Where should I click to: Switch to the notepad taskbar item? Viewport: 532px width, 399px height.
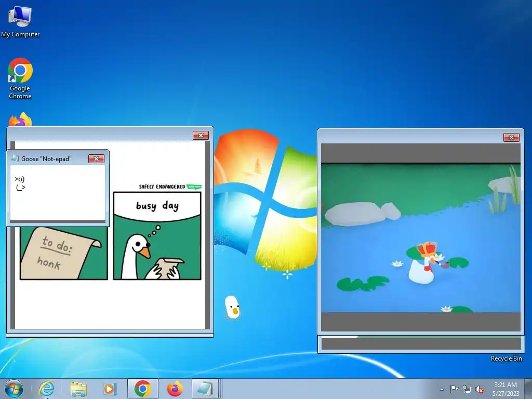click(x=205, y=389)
